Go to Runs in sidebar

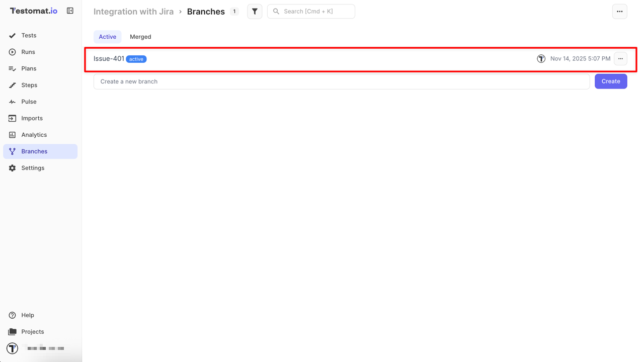(28, 52)
